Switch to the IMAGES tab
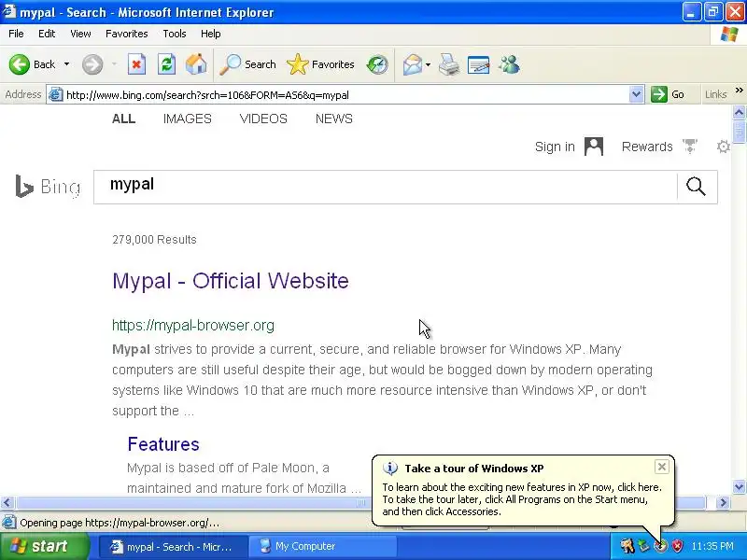 coord(188,119)
